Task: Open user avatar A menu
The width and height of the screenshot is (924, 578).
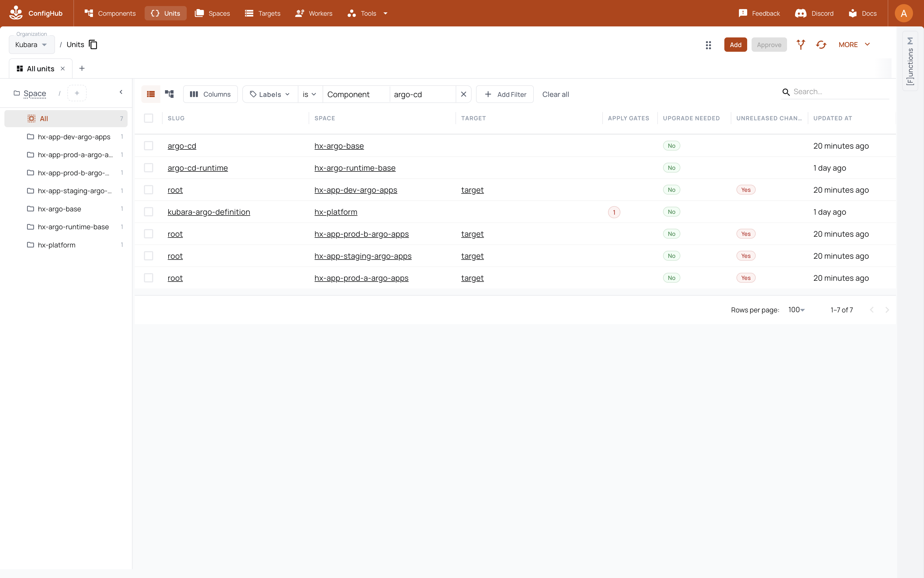Action: point(903,13)
